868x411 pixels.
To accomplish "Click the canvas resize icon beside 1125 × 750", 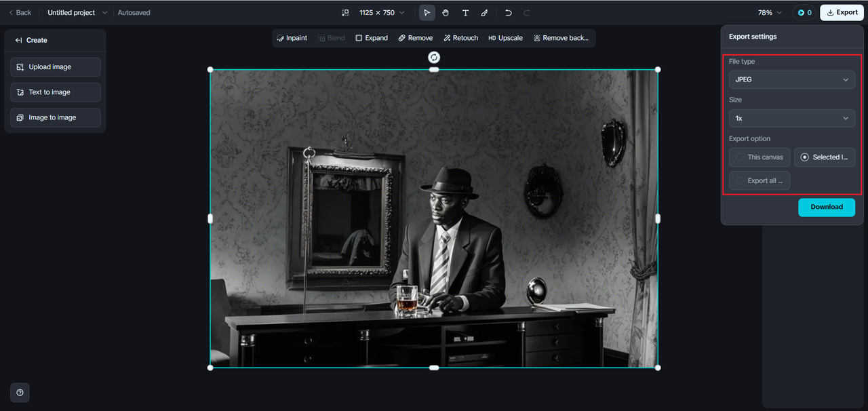I will [x=345, y=12].
